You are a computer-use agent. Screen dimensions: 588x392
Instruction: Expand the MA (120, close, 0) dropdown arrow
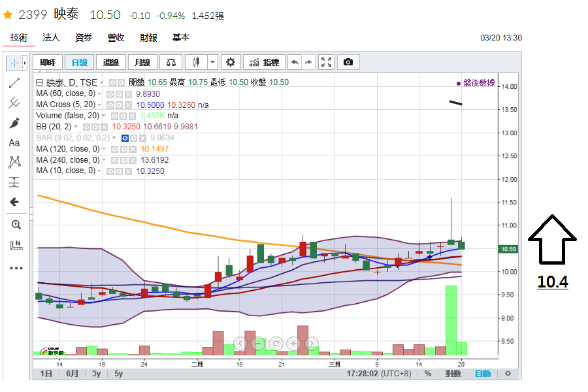[x=104, y=149]
